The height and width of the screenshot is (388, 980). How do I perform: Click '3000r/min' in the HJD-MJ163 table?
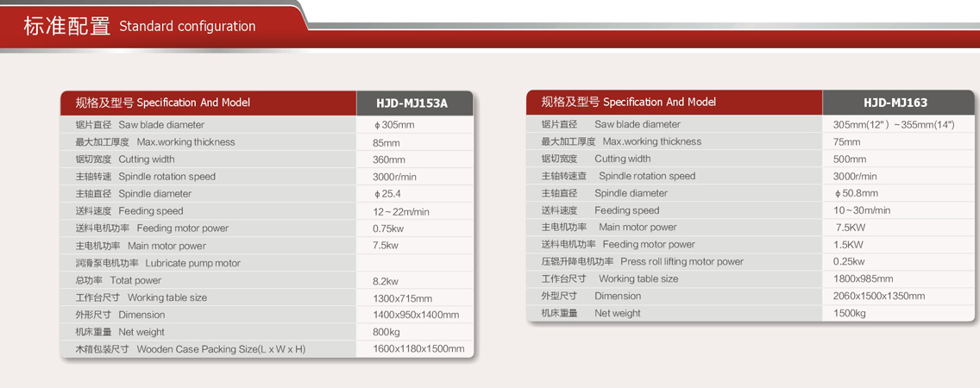click(x=855, y=176)
